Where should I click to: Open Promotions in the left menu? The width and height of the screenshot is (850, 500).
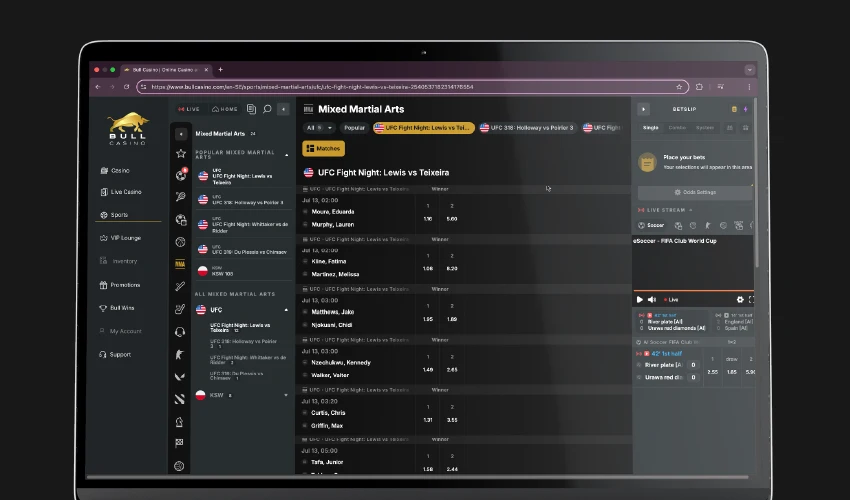(x=120, y=285)
